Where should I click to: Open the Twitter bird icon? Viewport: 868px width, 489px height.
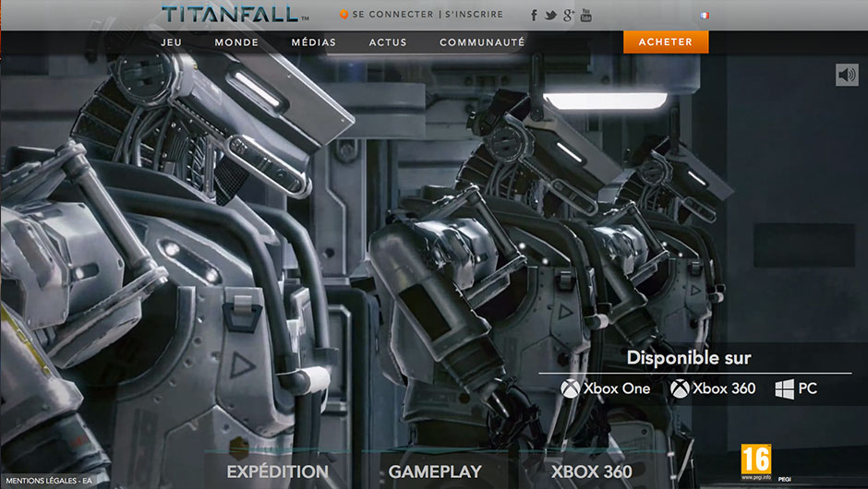point(550,16)
